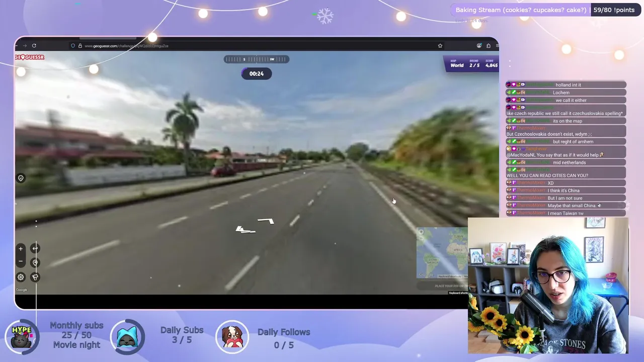This screenshot has height=362, width=644.
Task: Click the GeoGuessr logo
Action: click(30, 57)
